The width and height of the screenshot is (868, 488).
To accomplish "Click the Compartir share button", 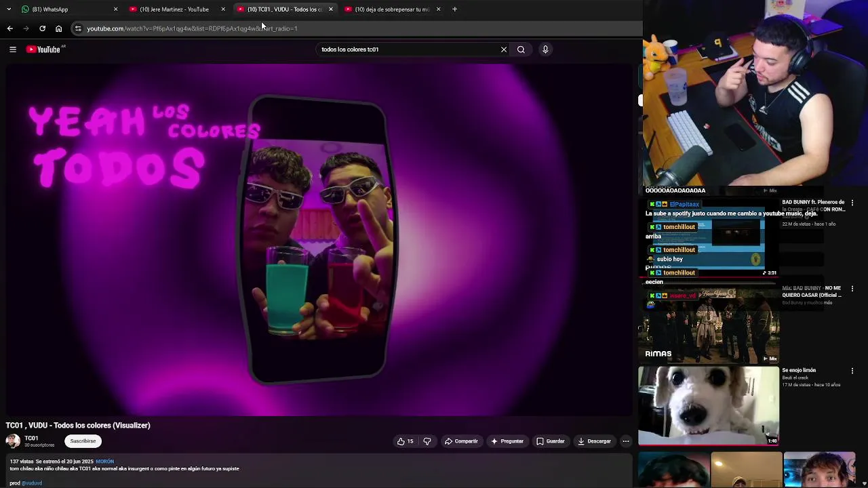I will 461,441.
